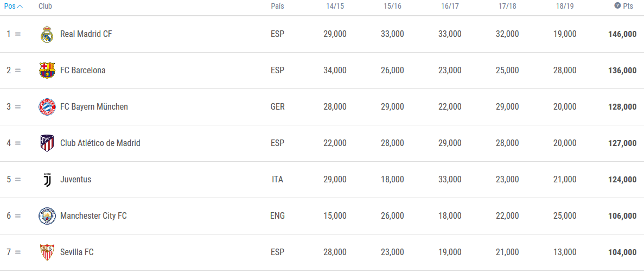Sort table by the Pos column arrow

(x=20, y=6)
